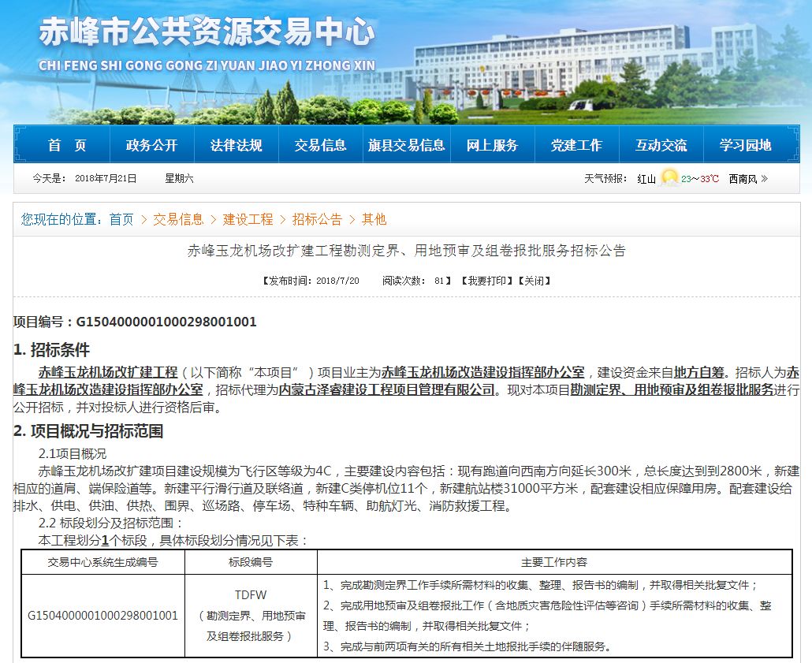Click the project number line 项目编号：G1504000001000298001001
The image size is (812, 663).
135,322
